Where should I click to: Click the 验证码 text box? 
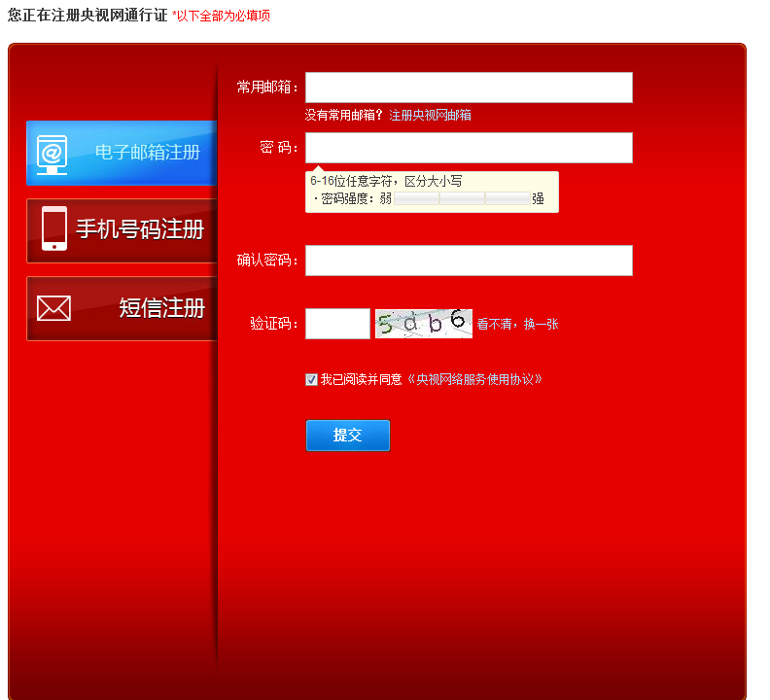[x=337, y=324]
